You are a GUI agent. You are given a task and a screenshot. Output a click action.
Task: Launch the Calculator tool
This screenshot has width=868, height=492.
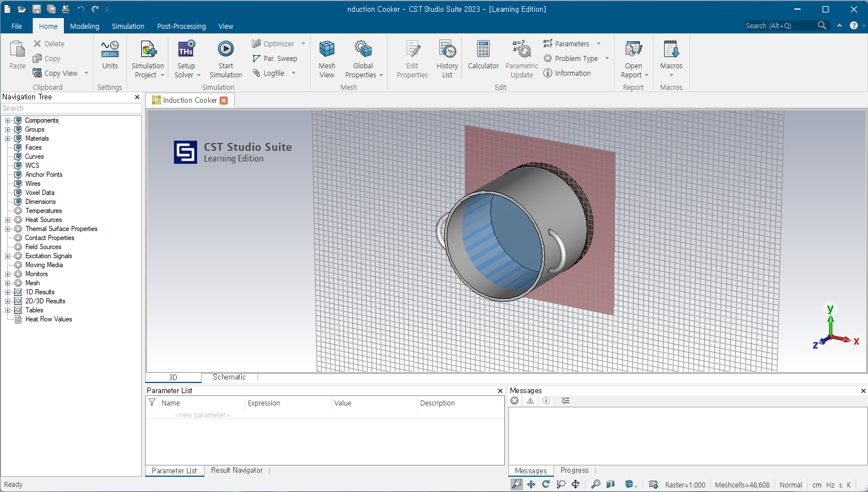(483, 55)
